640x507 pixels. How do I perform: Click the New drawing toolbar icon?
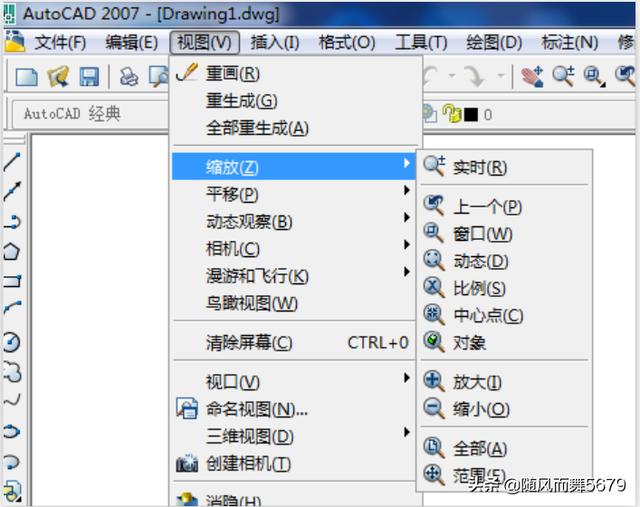[27, 76]
